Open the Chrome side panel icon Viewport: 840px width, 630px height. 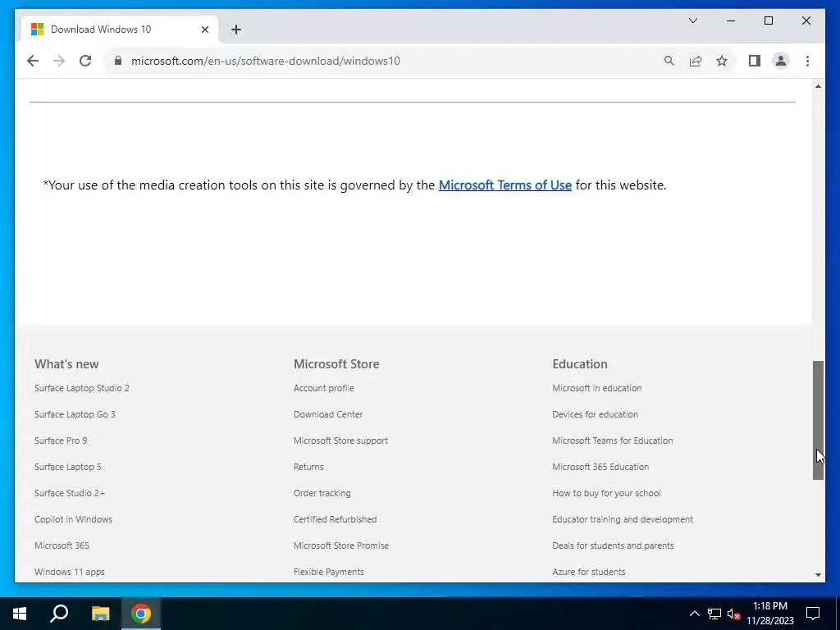point(755,61)
